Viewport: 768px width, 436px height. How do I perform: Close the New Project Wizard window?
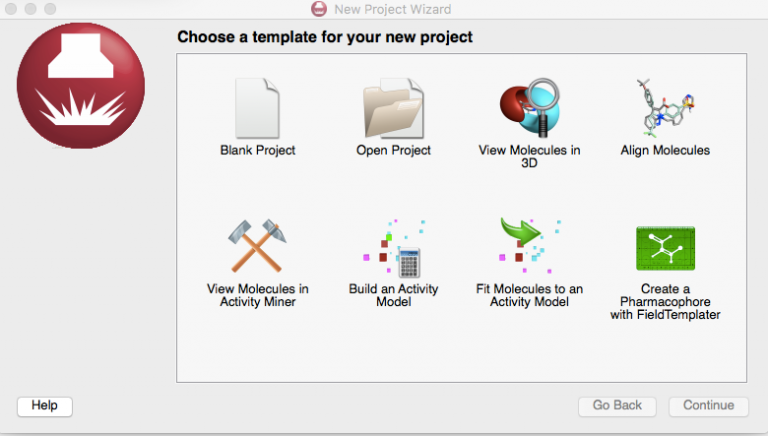click(x=12, y=9)
